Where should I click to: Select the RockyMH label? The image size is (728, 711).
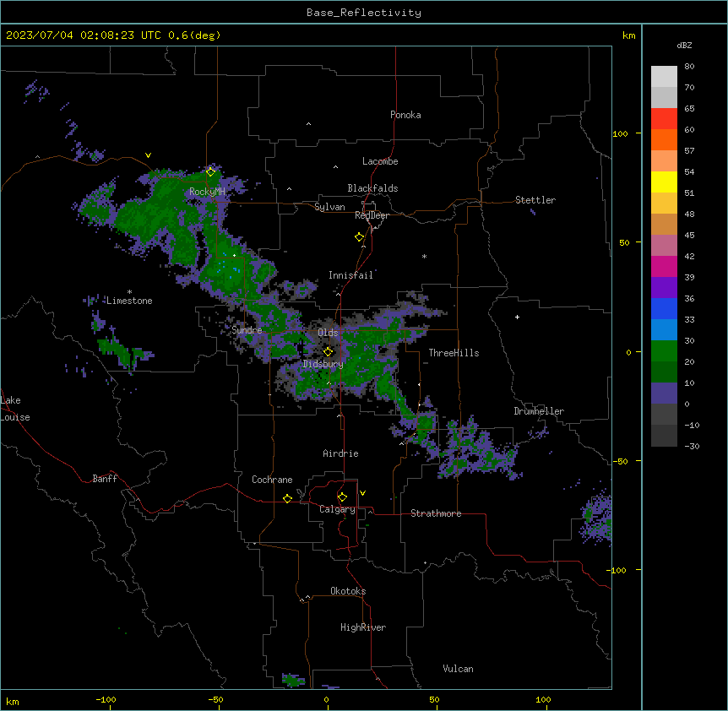coord(207,192)
